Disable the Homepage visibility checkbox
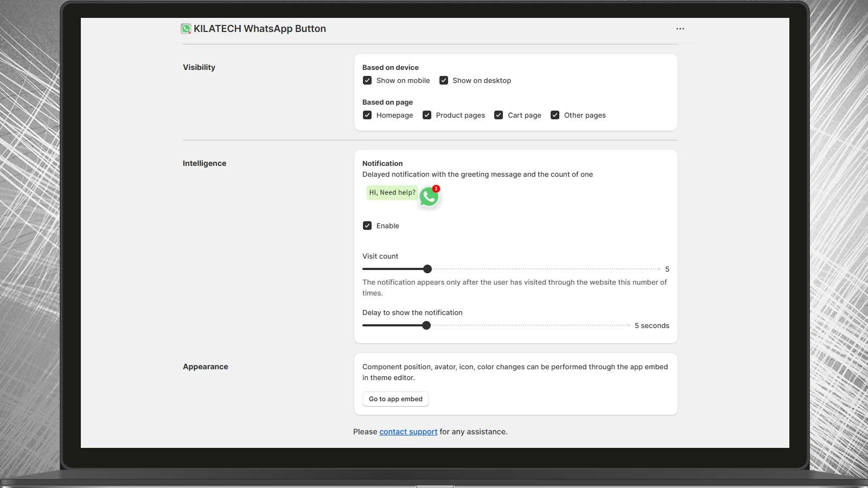The width and height of the screenshot is (868, 488). (x=367, y=115)
